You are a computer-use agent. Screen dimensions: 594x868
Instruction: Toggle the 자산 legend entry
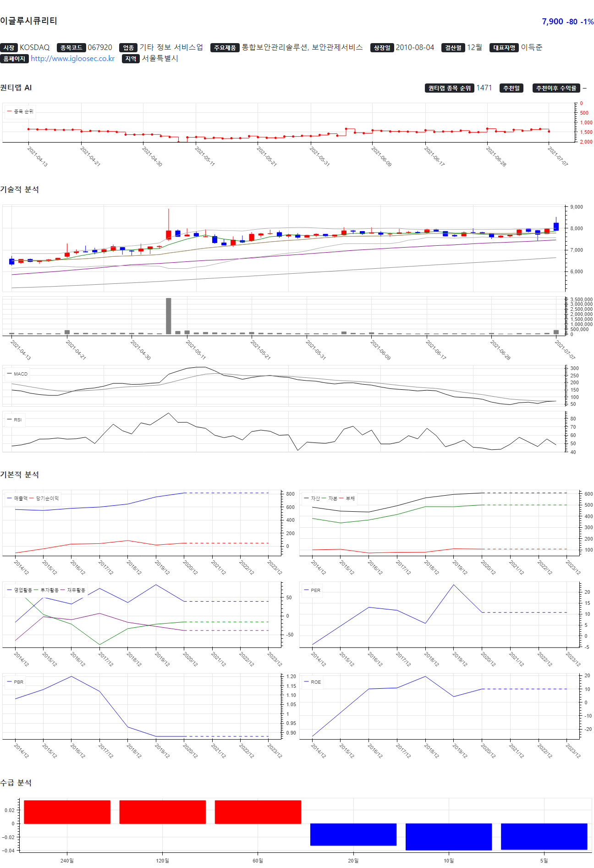coord(312,498)
